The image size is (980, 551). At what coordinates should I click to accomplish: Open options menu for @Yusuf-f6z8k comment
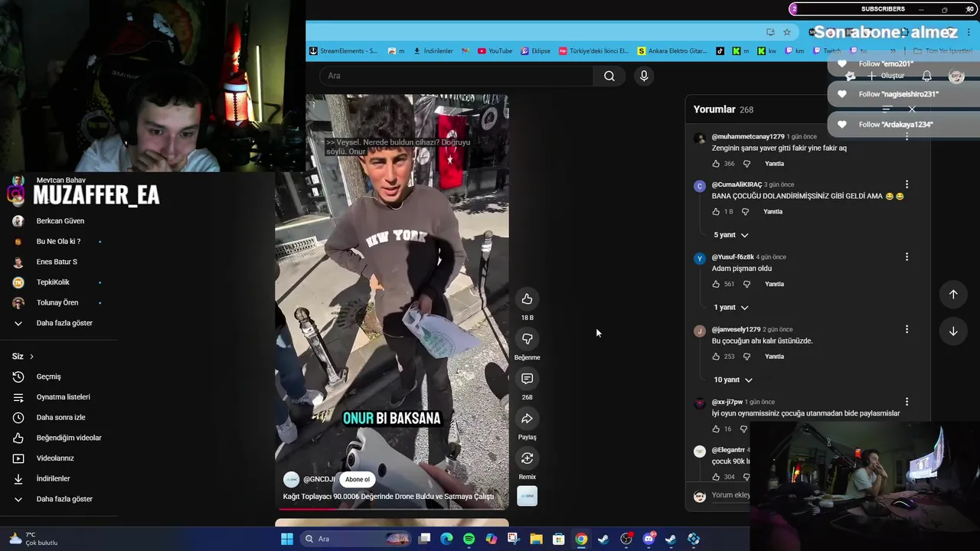[x=906, y=257]
